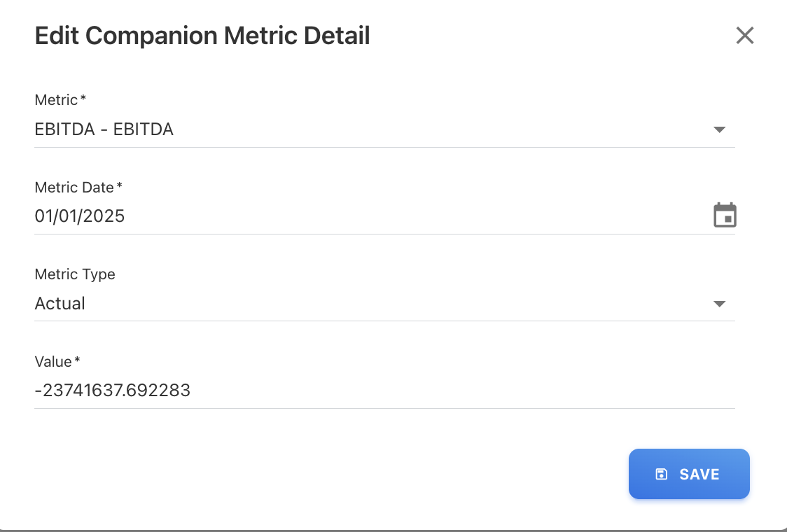Focus the Value field with -23741637.692283

coord(350,391)
